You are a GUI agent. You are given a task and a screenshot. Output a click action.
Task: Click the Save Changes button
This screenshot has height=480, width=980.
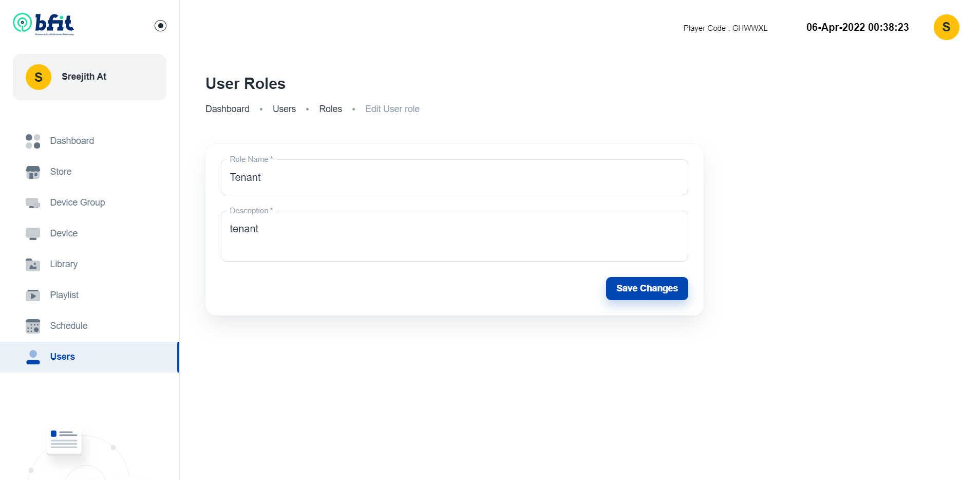tap(647, 288)
